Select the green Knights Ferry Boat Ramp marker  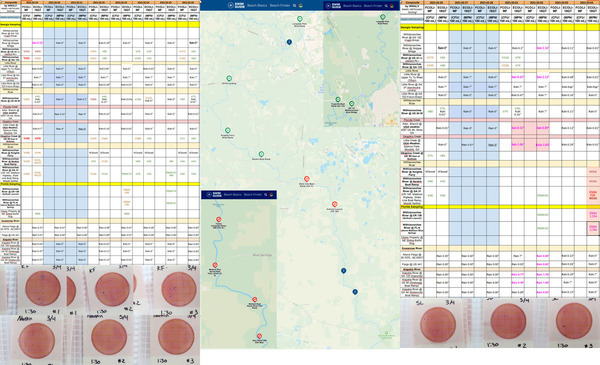228,130
